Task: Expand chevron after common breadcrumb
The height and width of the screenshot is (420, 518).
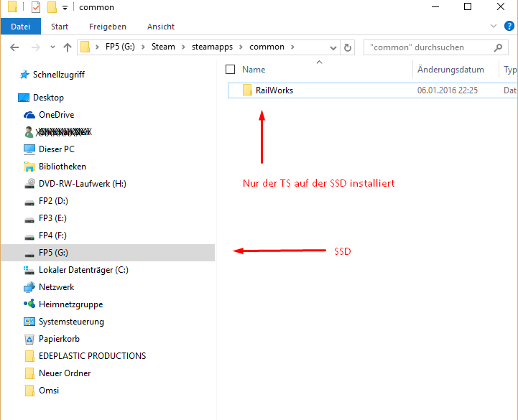Action: pyautogui.click(x=292, y=47)
